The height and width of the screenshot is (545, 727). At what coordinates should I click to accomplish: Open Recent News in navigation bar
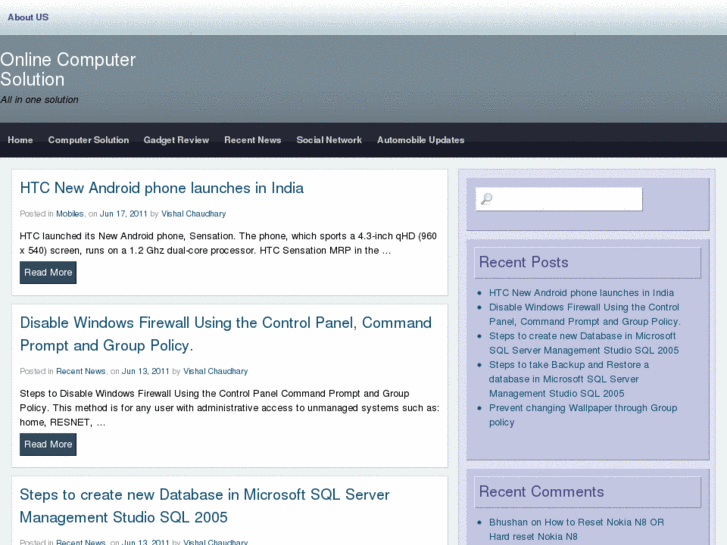tap(252, 140)
